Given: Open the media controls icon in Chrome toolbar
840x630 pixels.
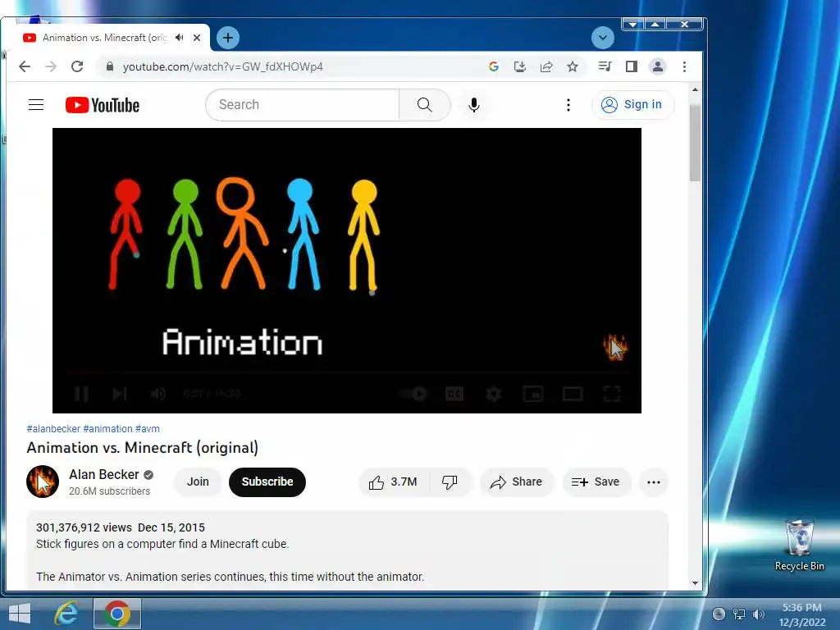Looking at the screenshot, I should (x=605, y=66).
